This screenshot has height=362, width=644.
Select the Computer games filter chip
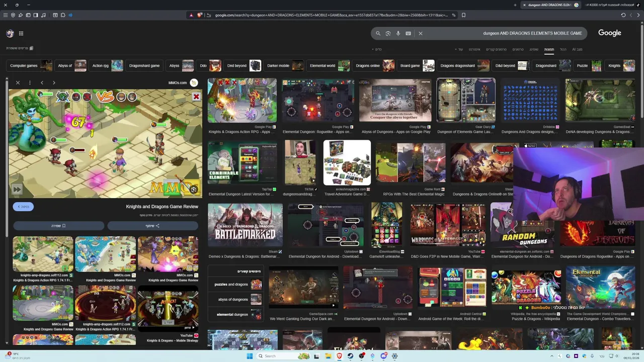[30, 65]
